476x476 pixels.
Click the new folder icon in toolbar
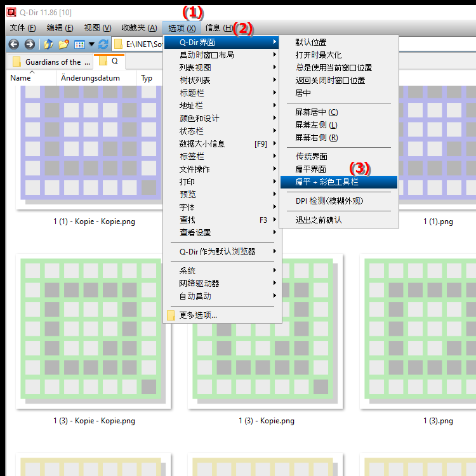tap(63, 44)
